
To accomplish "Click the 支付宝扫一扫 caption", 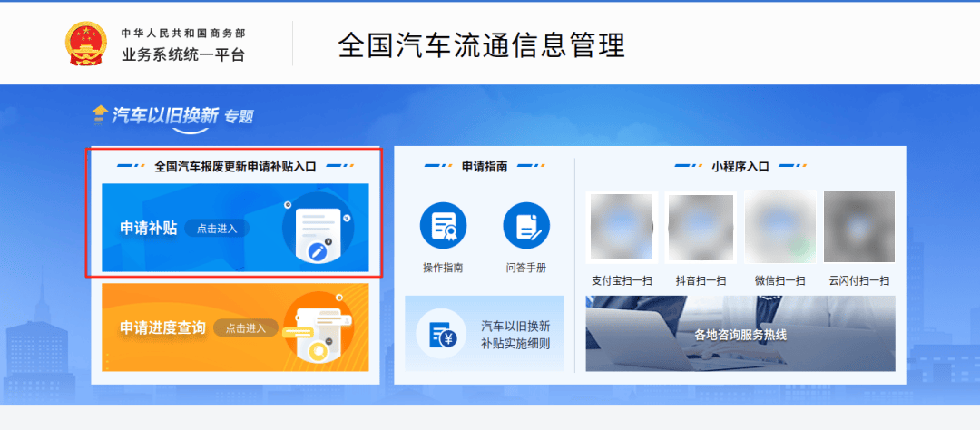I will (622, 280).
